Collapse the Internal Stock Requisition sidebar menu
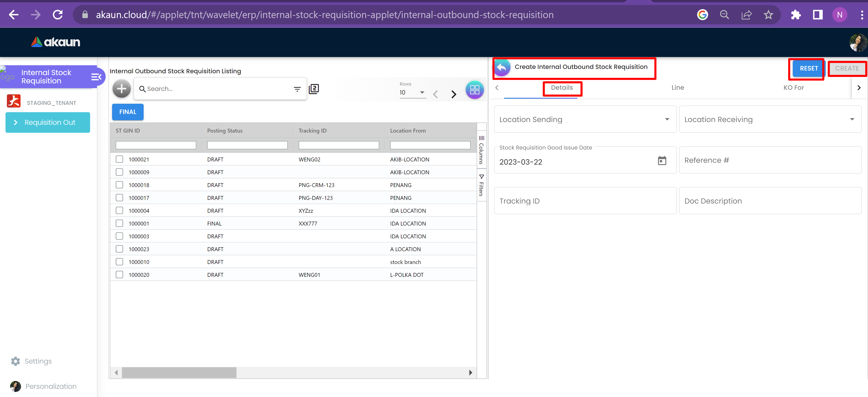This screenshot has height=397, width=868. pos(96,77)
